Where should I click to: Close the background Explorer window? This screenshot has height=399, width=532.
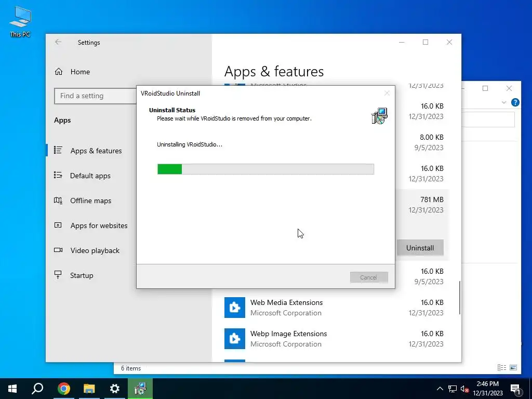click(x=509, y=88)
